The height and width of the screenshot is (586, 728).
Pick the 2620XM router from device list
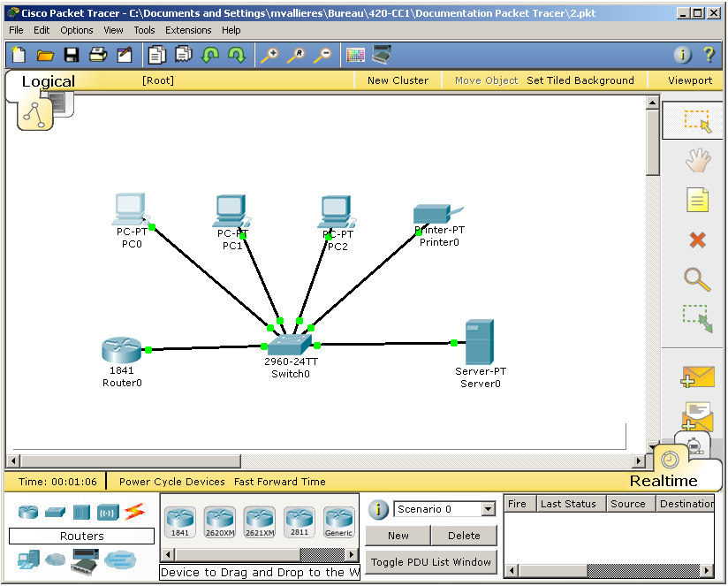click(220, 522)
